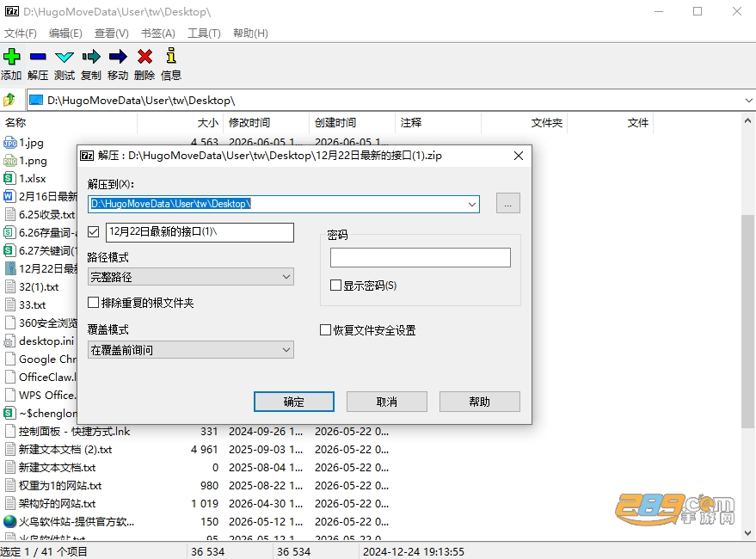
Task: Select the 控制面板 shortcut file icon
Action: (x=9, y=431)
